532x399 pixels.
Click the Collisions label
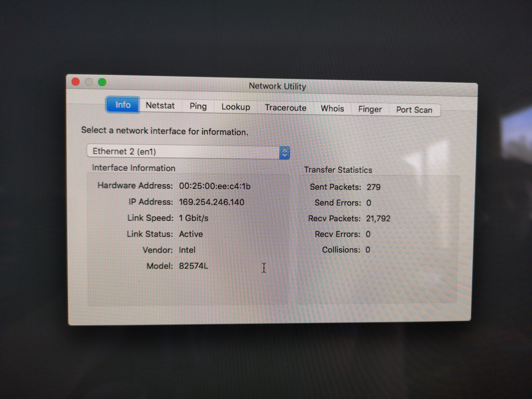tap(341, 250)
